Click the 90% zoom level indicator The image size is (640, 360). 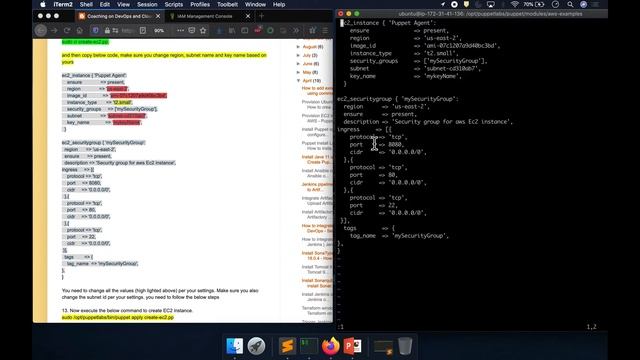[159, 31]
